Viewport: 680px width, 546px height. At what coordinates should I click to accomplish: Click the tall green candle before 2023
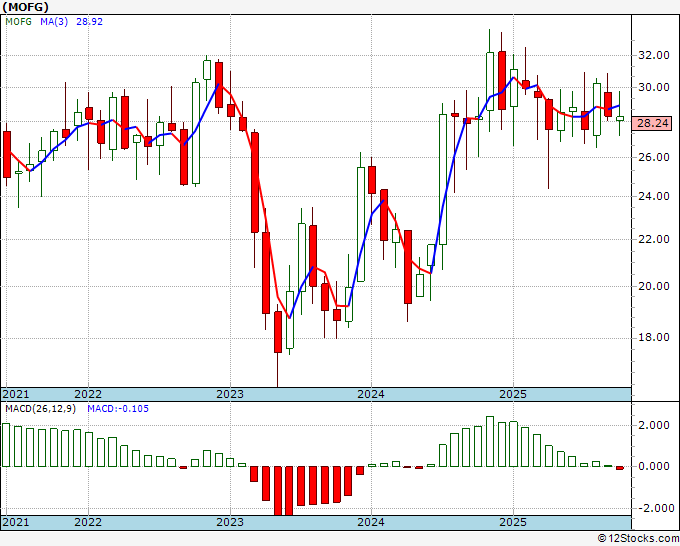(196, 134)
